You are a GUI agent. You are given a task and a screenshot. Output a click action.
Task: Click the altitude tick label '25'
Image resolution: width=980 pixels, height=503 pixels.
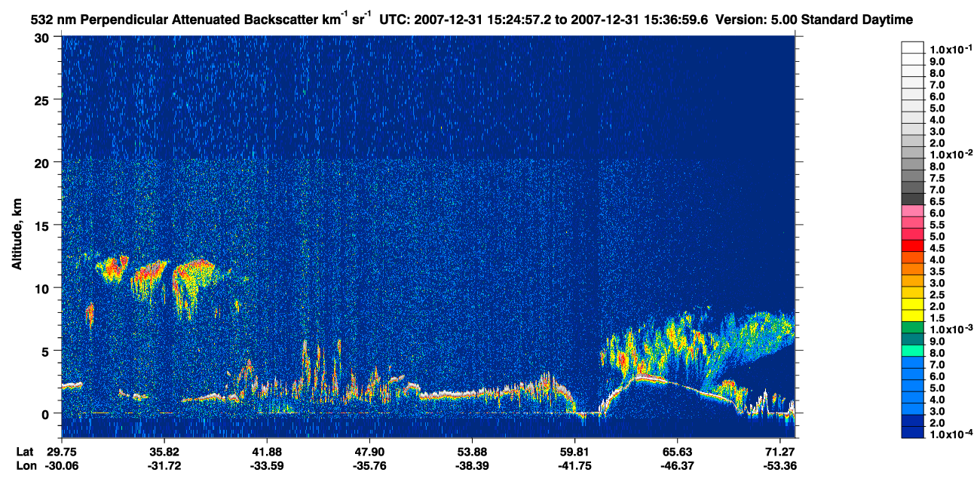click(44, 100)
